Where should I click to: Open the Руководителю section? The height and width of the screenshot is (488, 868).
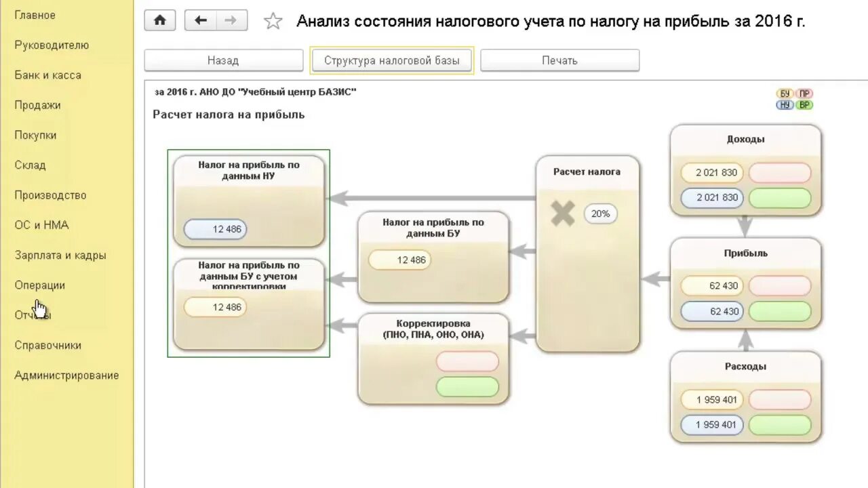[x=52, y=45]
